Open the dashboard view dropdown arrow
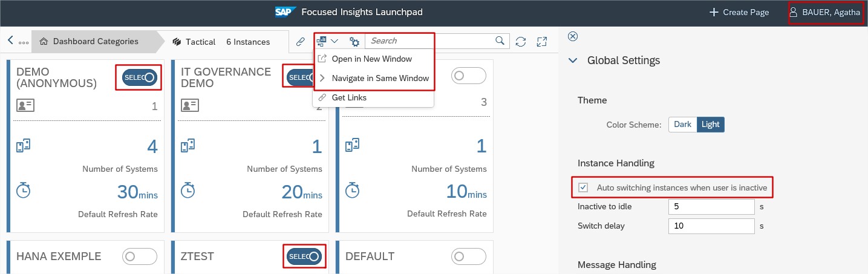The height and width of the screenshot is (274, 868). click(334, 41)
